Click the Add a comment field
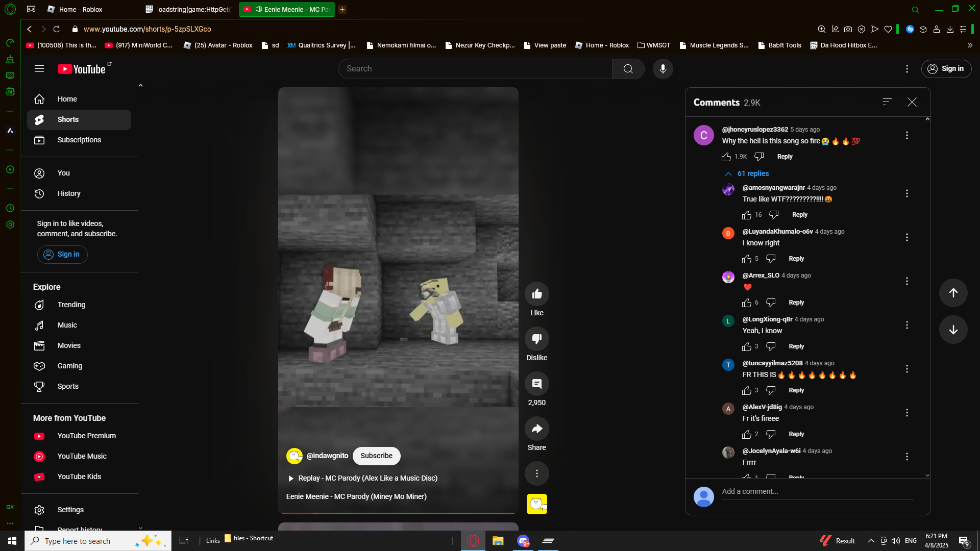Viewport: 980px width, 551px height. coord(817,491)
